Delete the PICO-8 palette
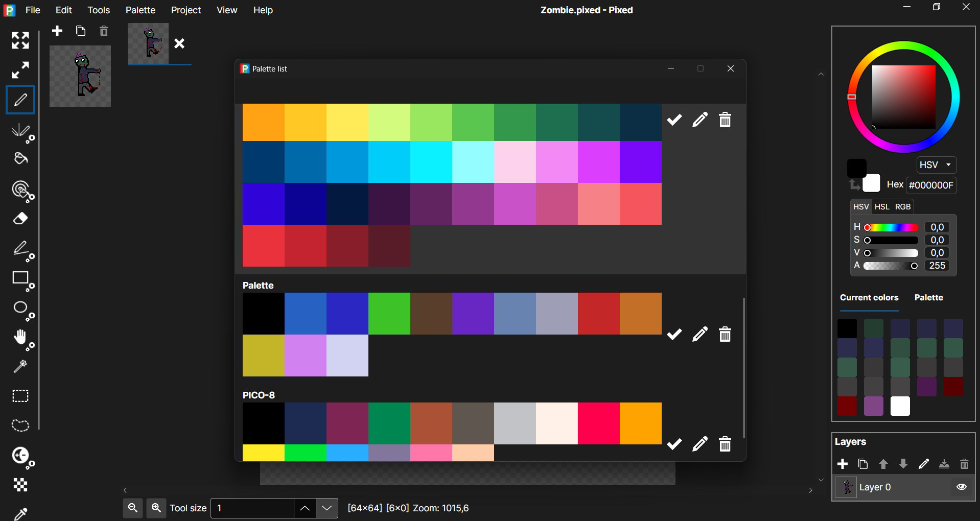The image size is (980, 521). (x=725, y=444)
